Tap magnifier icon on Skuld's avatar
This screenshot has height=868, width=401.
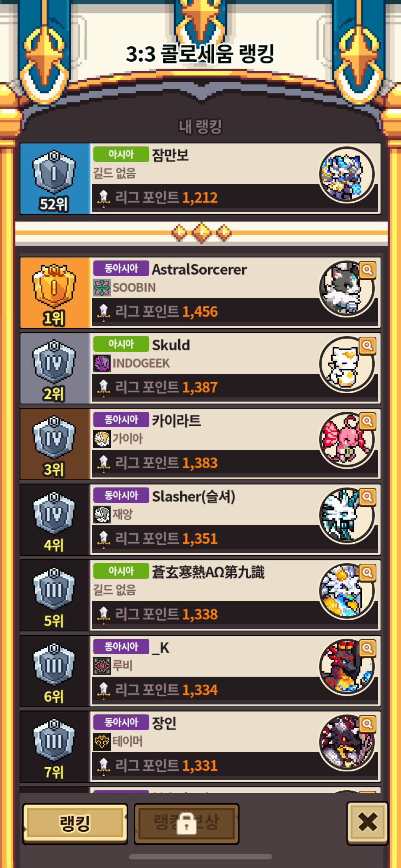[x=367, y=346]
